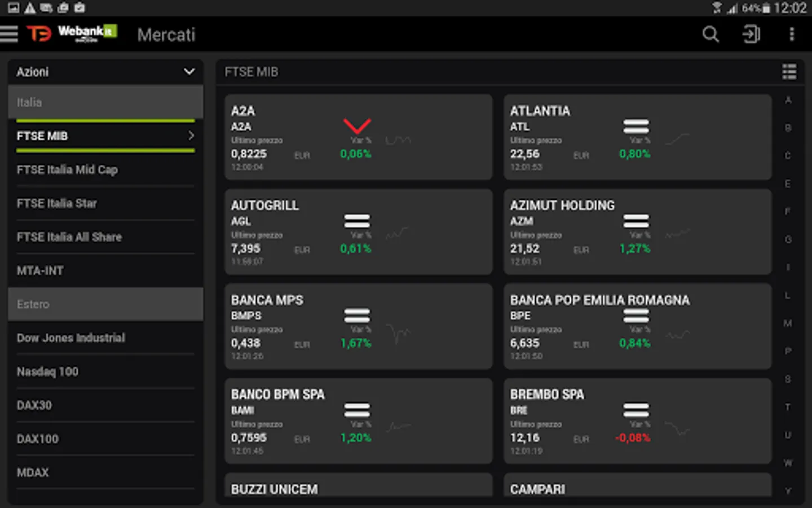
Task: Select Nasdaq 100 index
Action: tap(47, 371)
